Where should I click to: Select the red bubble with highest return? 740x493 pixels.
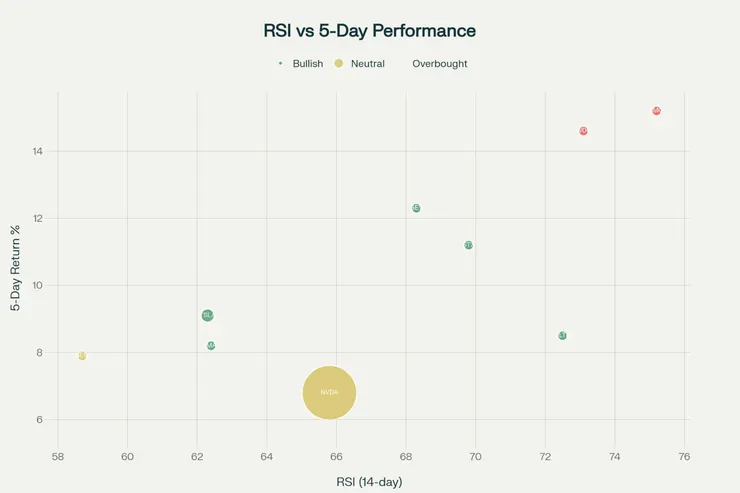656,111
